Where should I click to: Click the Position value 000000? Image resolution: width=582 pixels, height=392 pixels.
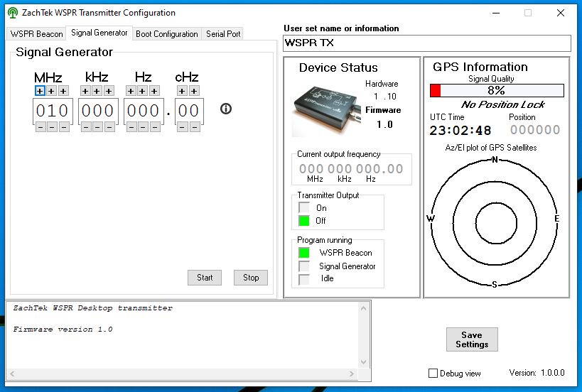[535, 130]
